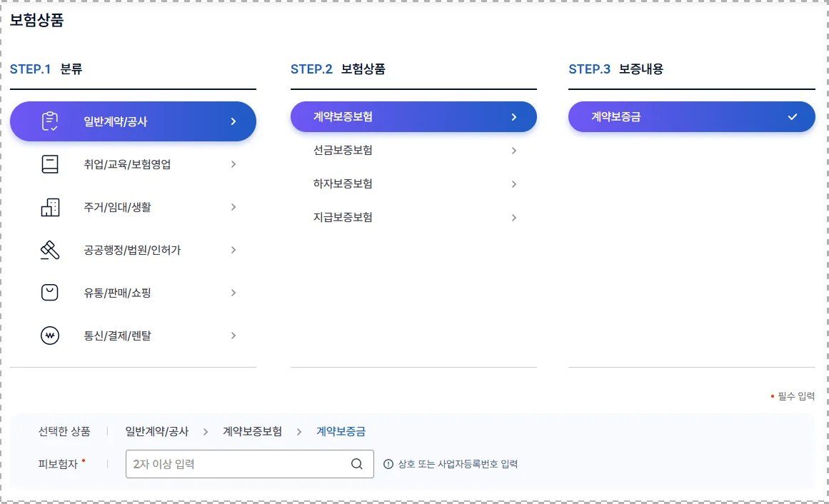This screenshot has height=504, width=829.
Task: Expand the chevron on 주거/임대/생활 row
Action: pos(233,207)
